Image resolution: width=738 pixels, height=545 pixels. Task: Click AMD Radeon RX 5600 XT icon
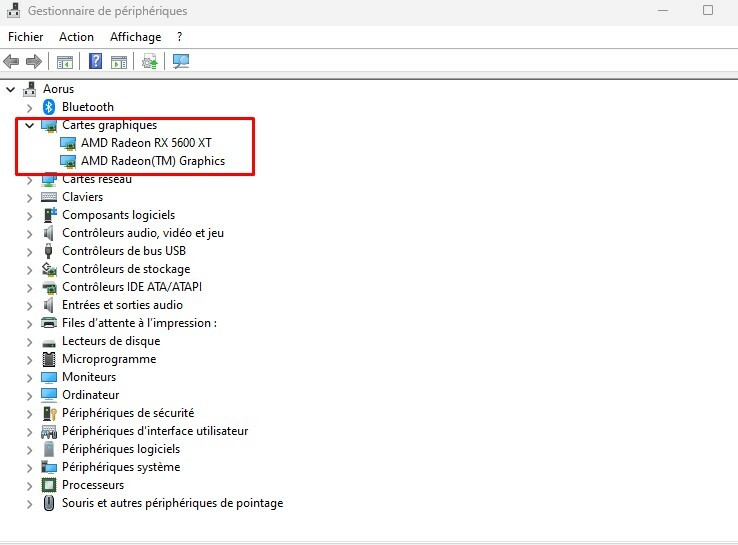pyautogui.click(x=68, y=143)
